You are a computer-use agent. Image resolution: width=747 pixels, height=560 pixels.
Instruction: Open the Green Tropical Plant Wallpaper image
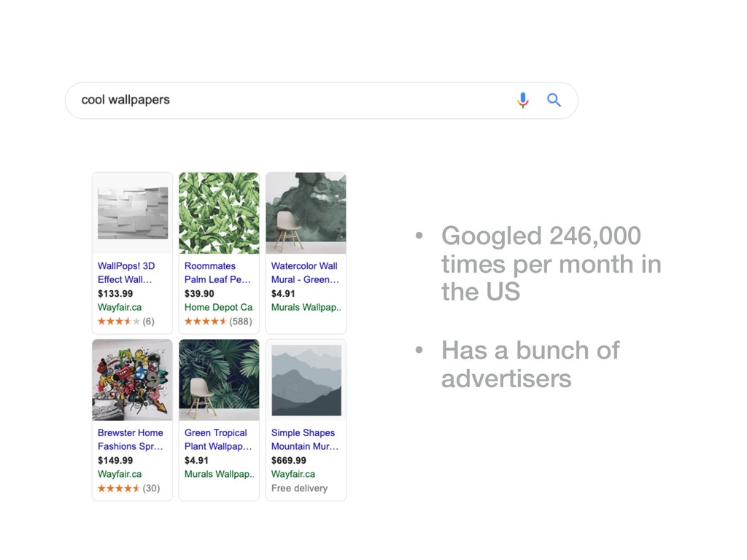click(219, 380)
